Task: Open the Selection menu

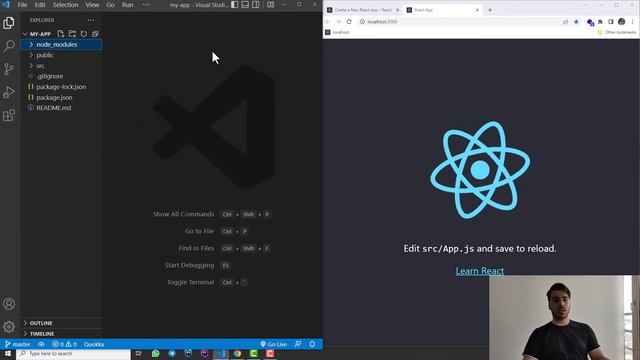Action: click(x=65, y=5)
